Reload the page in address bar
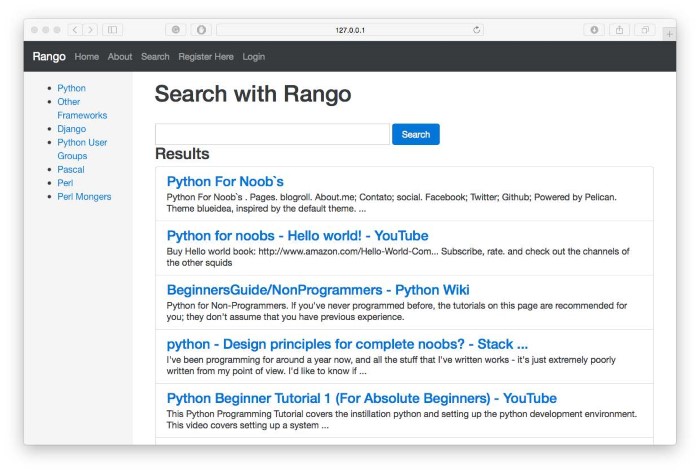This screenshot has height=473, width=700. [x=476, y=30]
